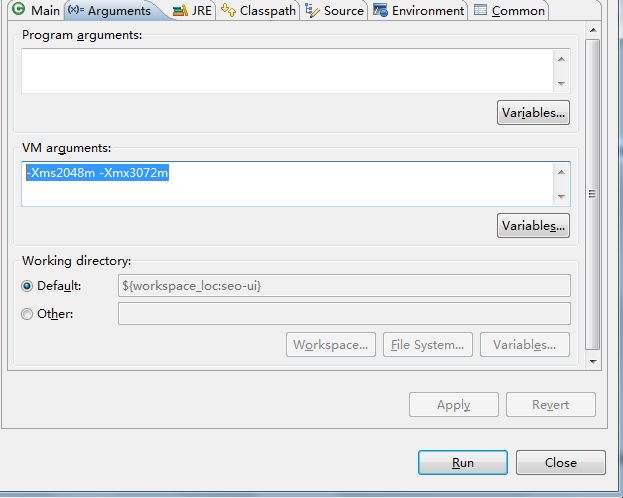Switch to the JRE tab

193,10
